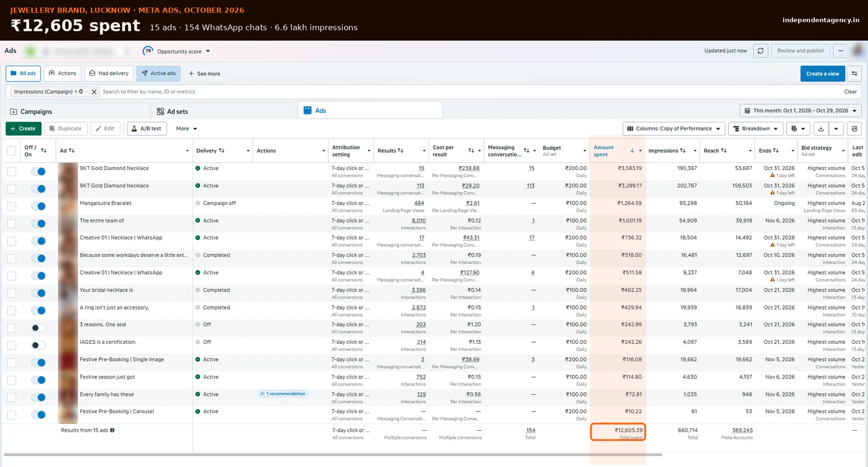Image resolution: width=868 pixels, height=467 pixels.
Task: Sort by Cost per result arrows
Action: [471, 150]
